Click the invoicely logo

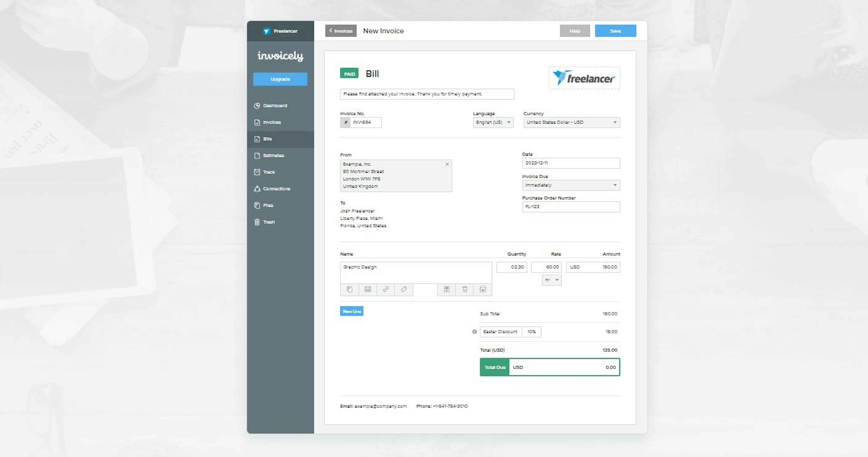pos(280,56)
